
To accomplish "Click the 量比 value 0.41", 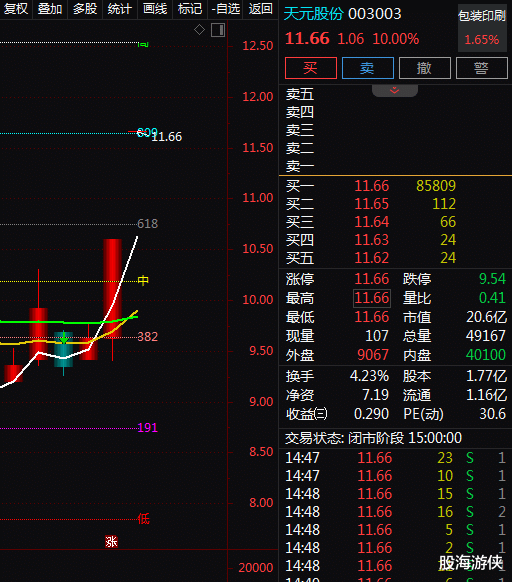I will (492, 298).
